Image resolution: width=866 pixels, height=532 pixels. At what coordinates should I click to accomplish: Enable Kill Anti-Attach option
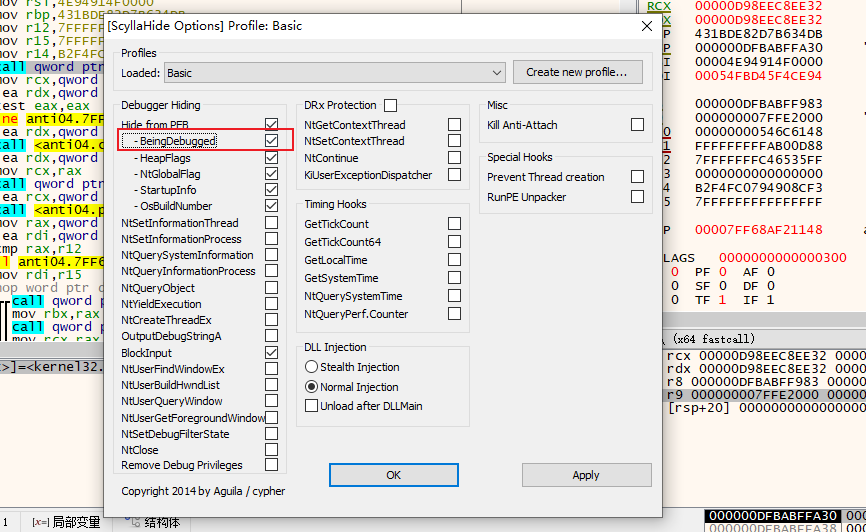[637, 125]
